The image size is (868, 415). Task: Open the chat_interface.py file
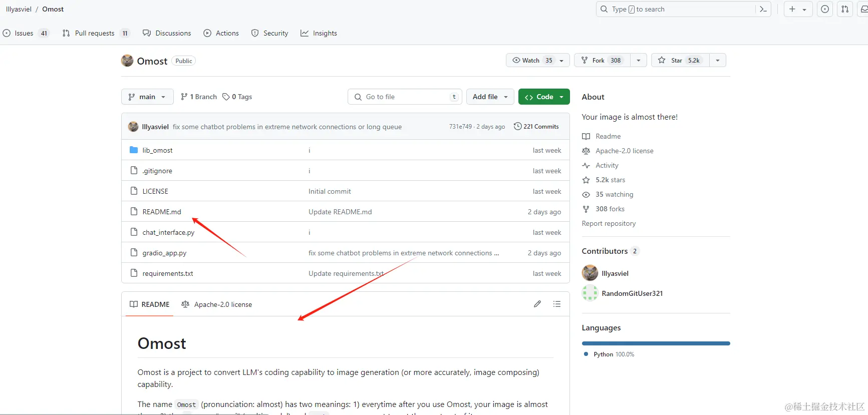(x=168, y=232)
